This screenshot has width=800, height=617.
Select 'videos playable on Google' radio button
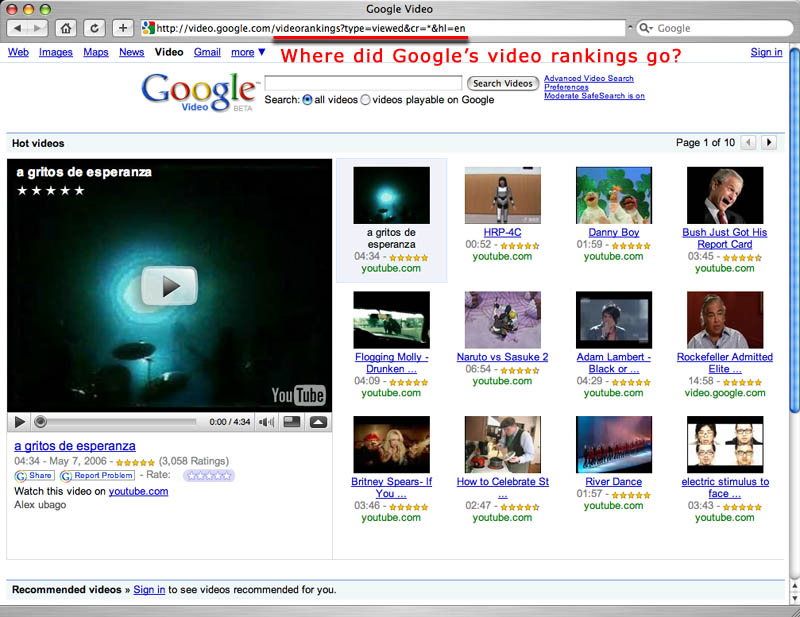point(365,100)
